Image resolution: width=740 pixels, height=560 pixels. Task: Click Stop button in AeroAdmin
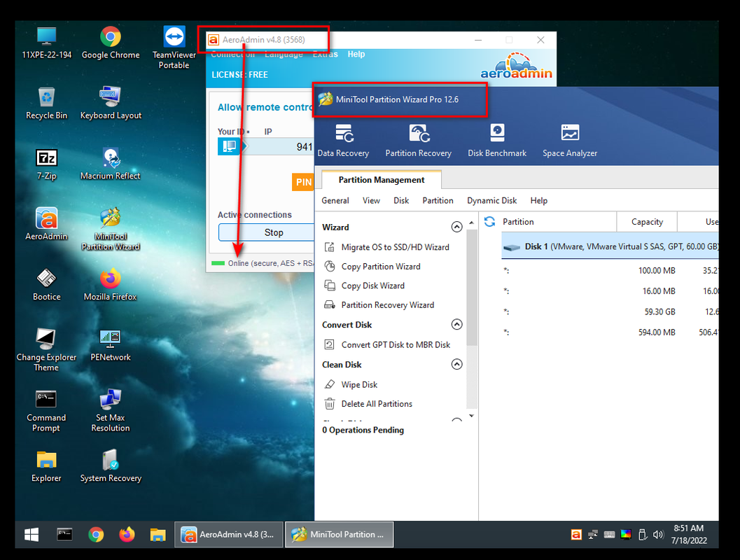(267, 232)
